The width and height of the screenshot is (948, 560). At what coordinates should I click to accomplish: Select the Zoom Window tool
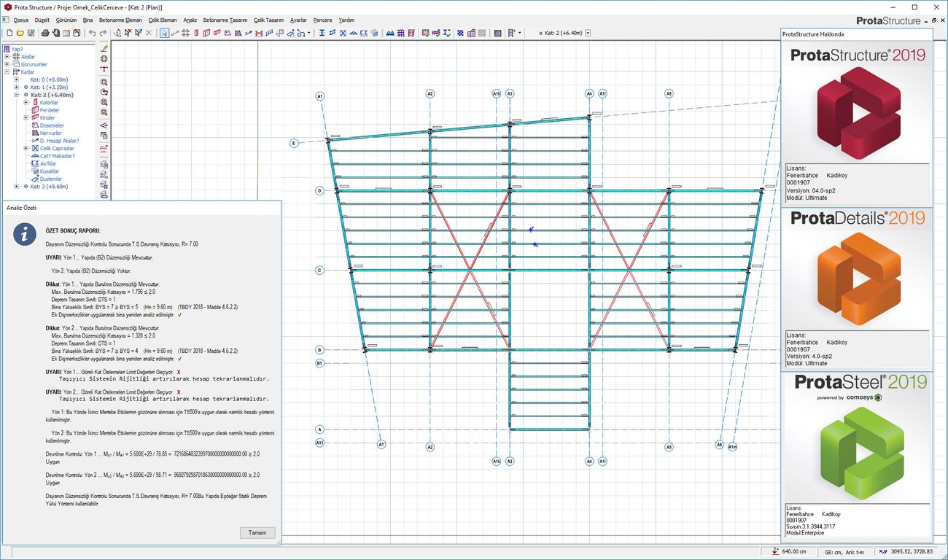(104, 82)
